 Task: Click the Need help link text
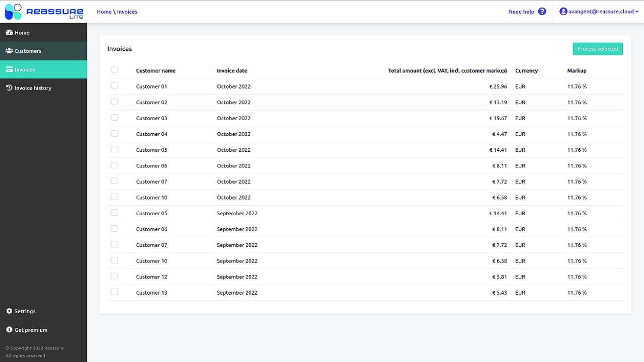[521, 12]
